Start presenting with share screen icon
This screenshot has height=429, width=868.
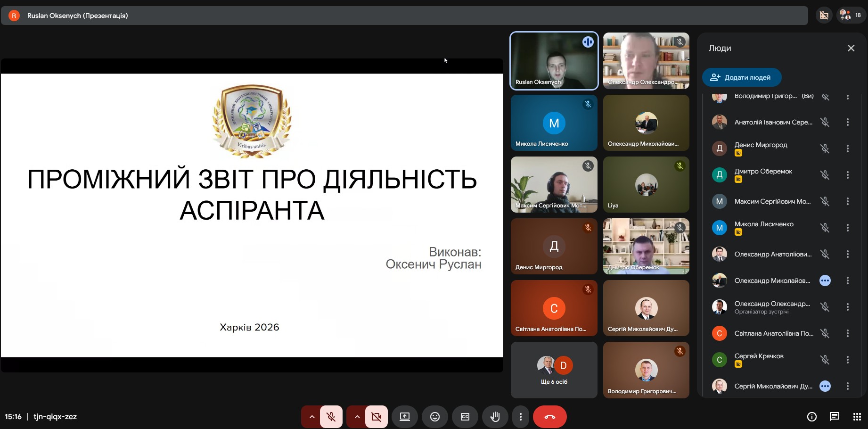pos(405,417)
